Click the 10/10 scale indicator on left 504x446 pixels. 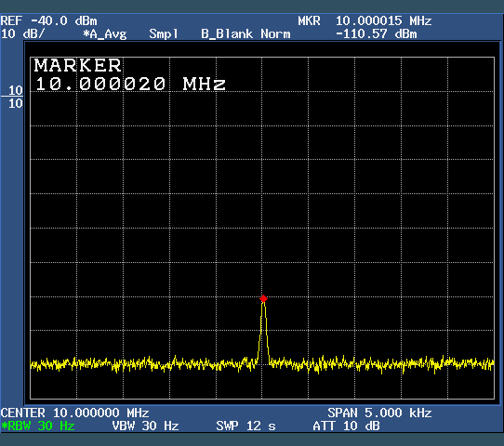coord(15,97)
